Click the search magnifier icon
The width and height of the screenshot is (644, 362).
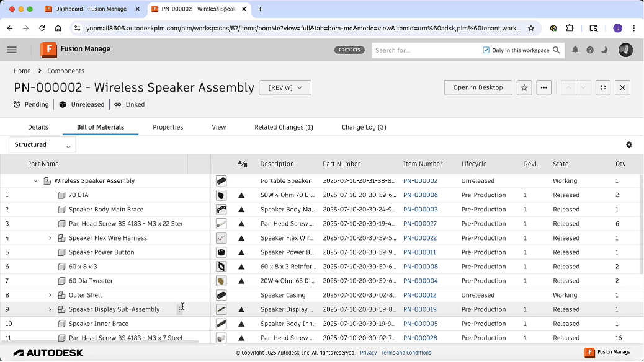[x=557, y=50]
